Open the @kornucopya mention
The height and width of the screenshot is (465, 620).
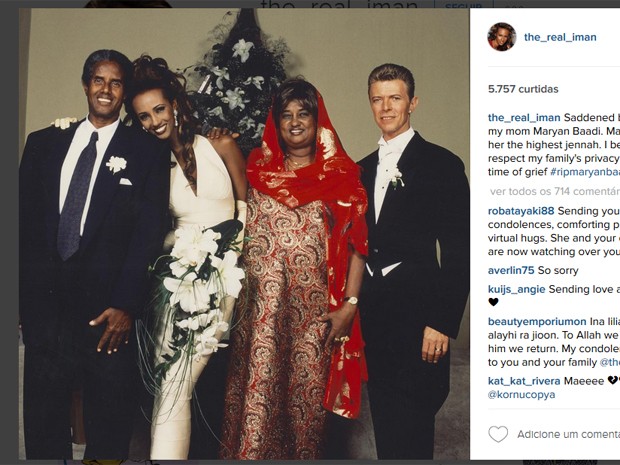[522, 395]
